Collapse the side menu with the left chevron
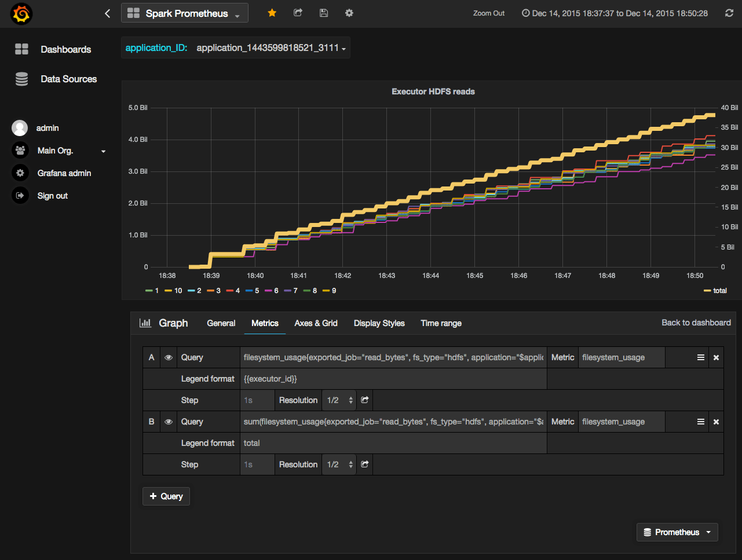 [x=107, y=12]
